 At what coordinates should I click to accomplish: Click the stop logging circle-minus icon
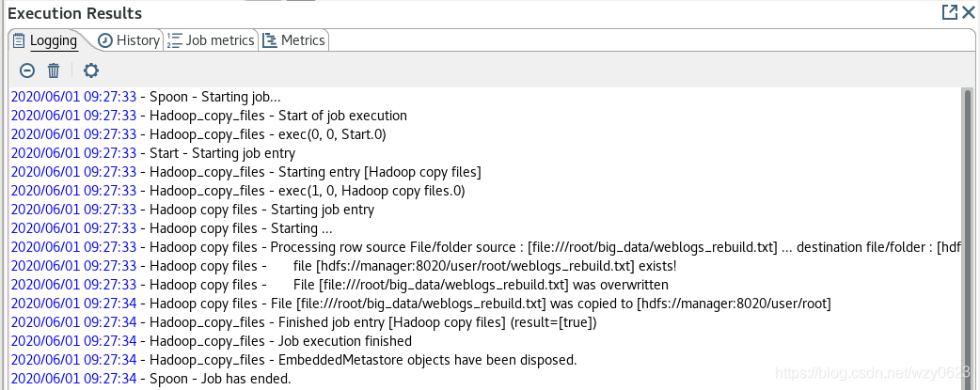[27, 70]
